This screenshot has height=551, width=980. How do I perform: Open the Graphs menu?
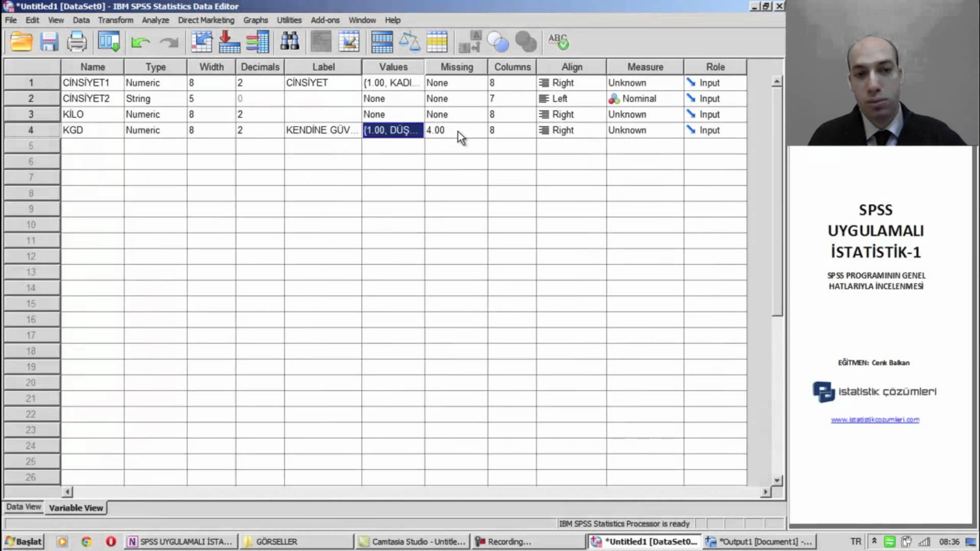point(255,20)
